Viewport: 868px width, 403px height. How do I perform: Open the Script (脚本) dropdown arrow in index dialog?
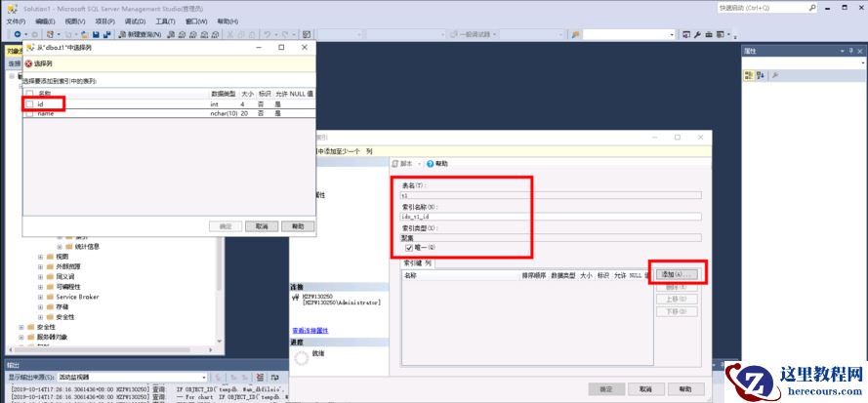(420, 164)
